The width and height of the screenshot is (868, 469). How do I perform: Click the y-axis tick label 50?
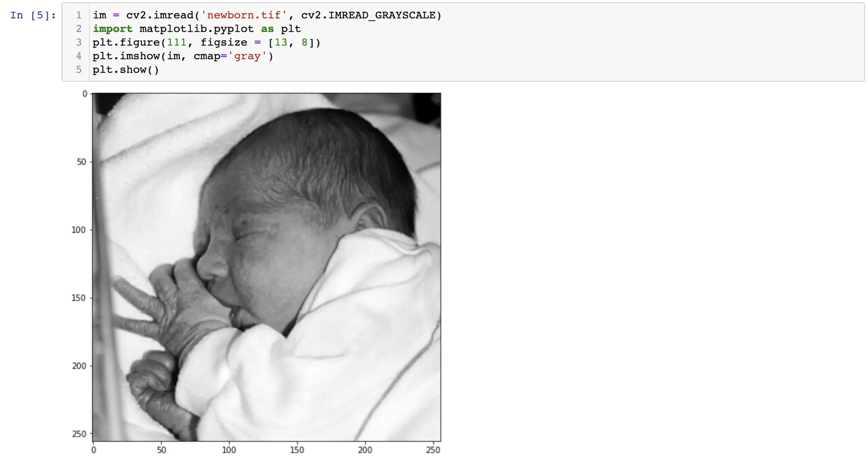pyautogui.click(x=81, y=162)
